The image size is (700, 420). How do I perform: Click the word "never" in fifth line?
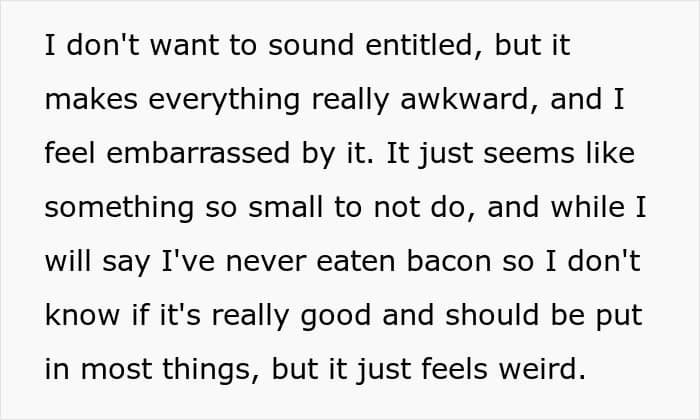click(266, 262)
